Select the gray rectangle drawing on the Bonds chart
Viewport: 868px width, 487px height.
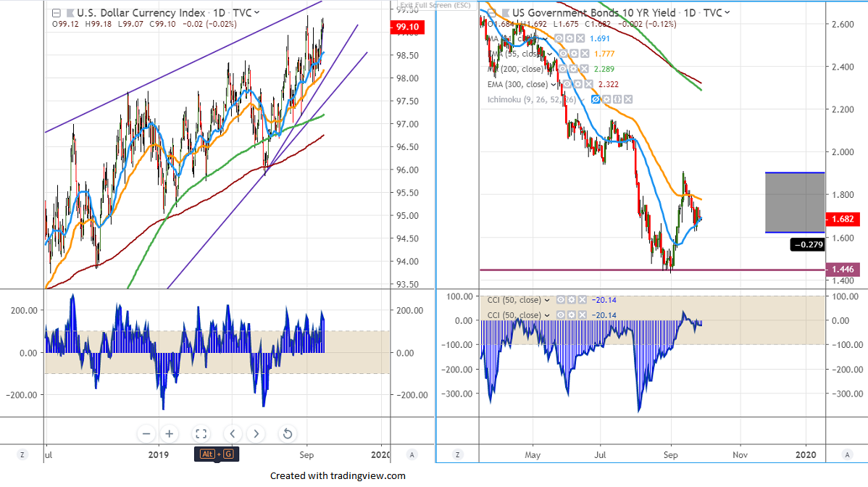coord(795,202)
